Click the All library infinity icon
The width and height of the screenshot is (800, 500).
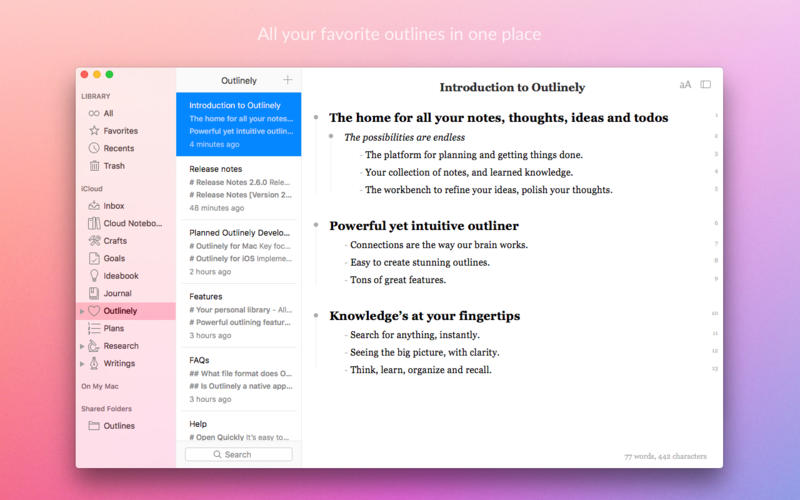tap(94, 113)
